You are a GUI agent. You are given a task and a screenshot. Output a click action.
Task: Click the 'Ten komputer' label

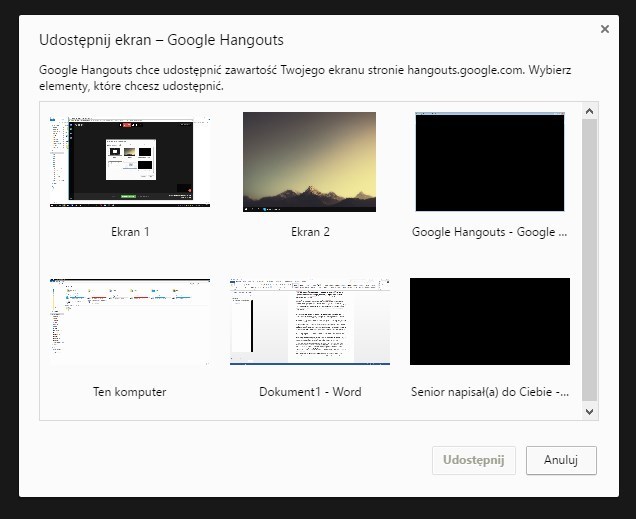(x=130, y=392)
